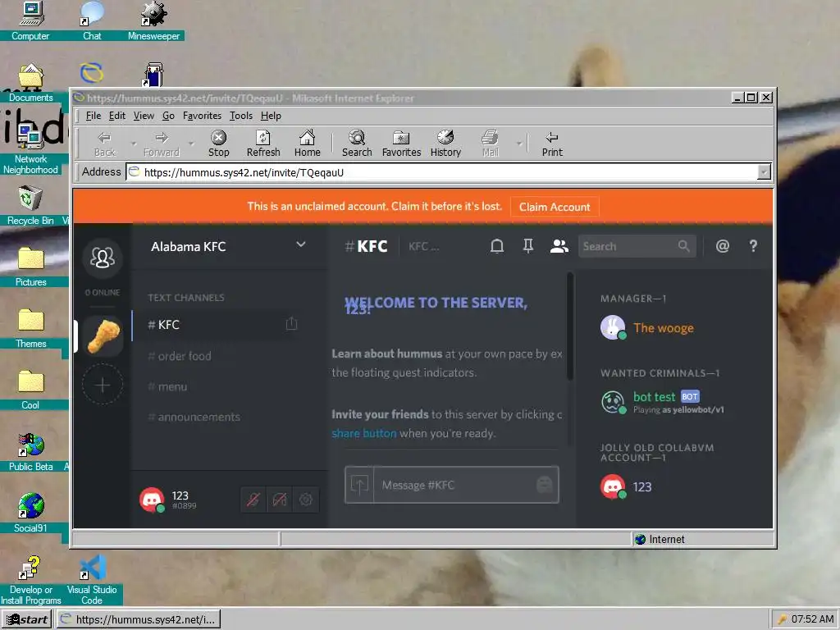
Task: Open the Edit menu
Action: (116, 116)
